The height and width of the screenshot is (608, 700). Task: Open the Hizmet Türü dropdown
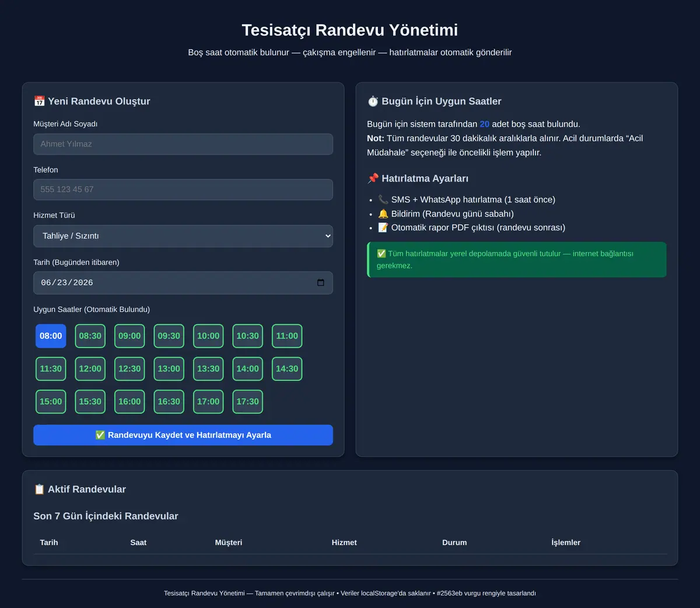pos(183,236)
